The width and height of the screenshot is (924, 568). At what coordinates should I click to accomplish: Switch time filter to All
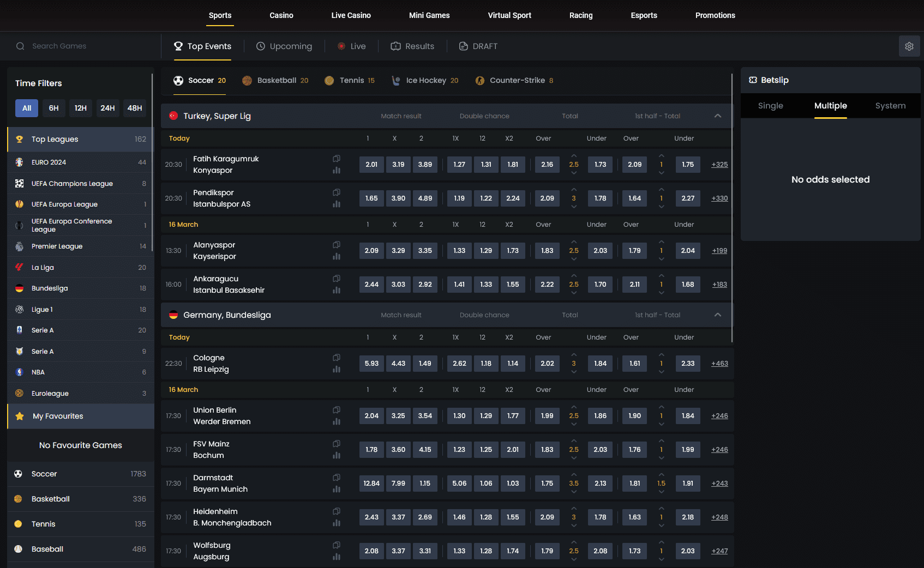[26, 108]
